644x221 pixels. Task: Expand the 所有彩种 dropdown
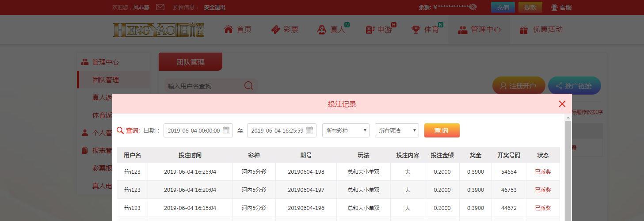coord(346,130)
